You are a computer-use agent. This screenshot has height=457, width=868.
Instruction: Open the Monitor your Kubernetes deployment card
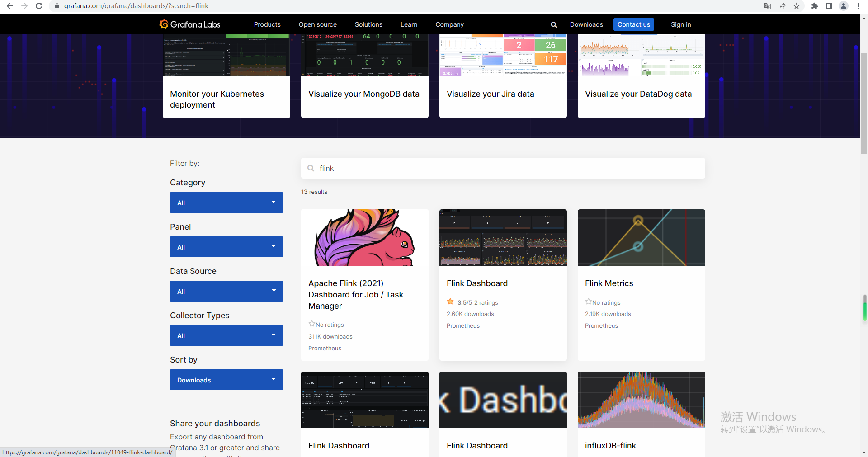click(x=226, y=76)
